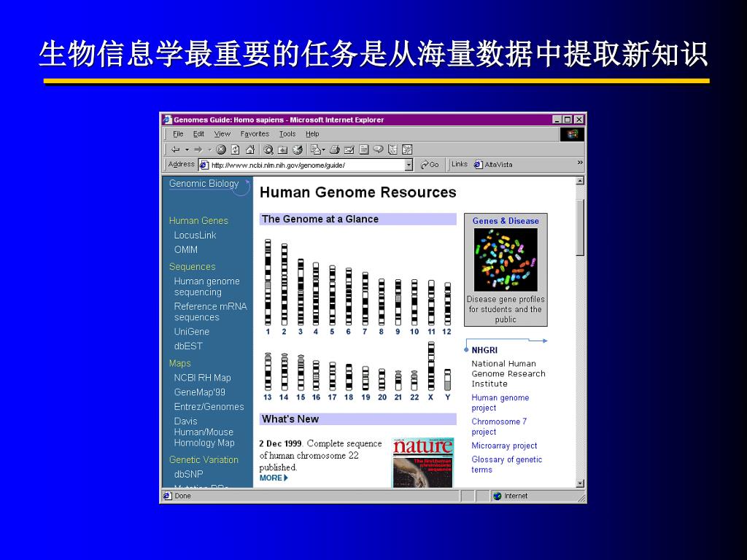
Task: Click the page icon inside the Address field
Action: click(204, 166)
